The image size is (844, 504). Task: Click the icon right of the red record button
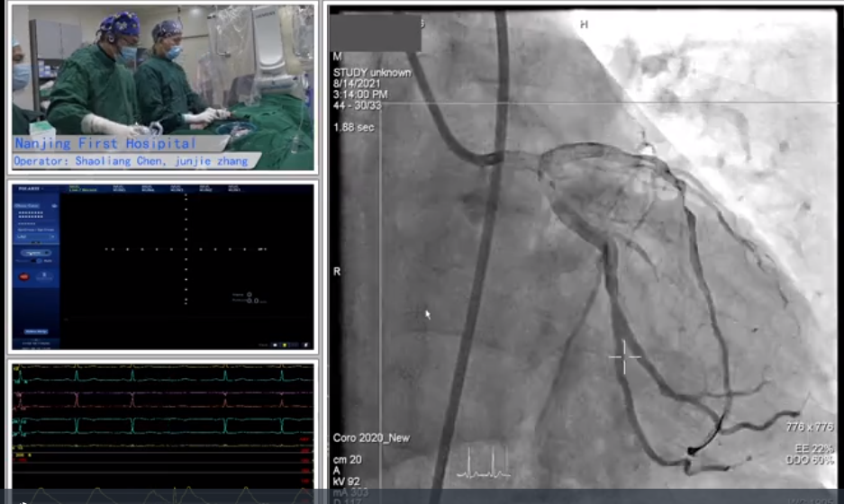click(x=44, y=276)
